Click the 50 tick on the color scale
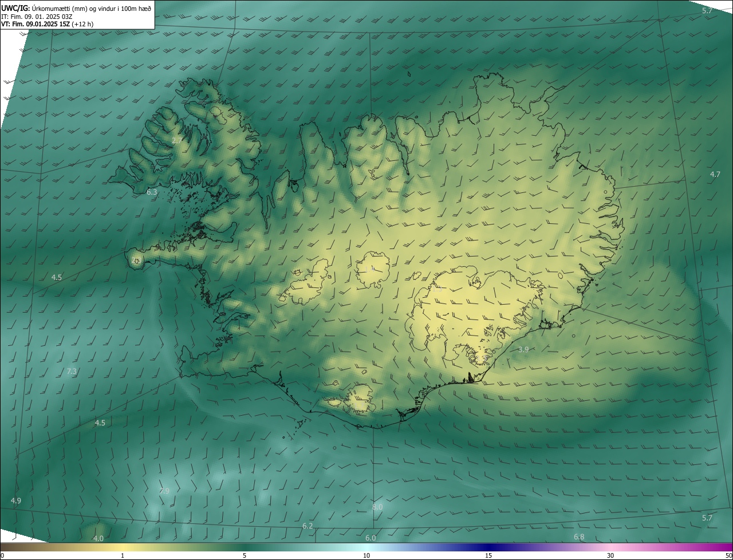733x560 pixels. tap(729, 556)
